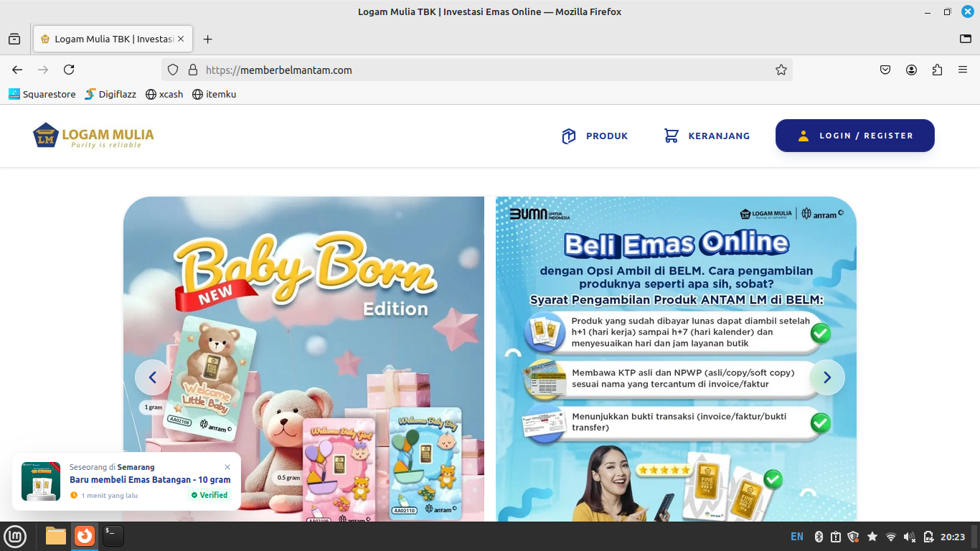Click the Verified badge in notification
The height and width of the screenshot is (551, 980).
point(209,495)
